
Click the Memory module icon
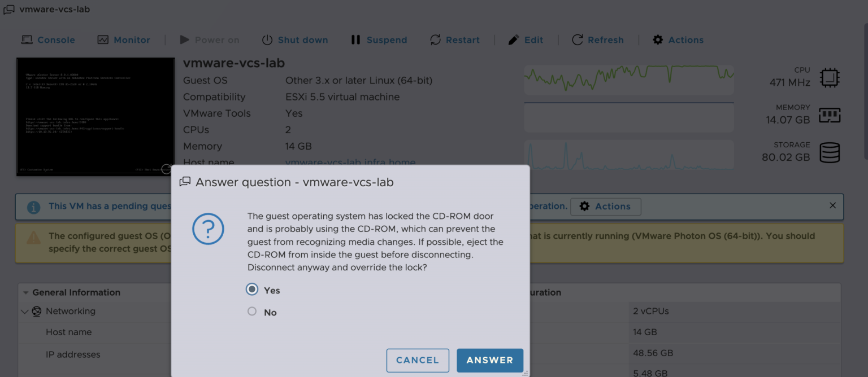[x=830, y=115]
